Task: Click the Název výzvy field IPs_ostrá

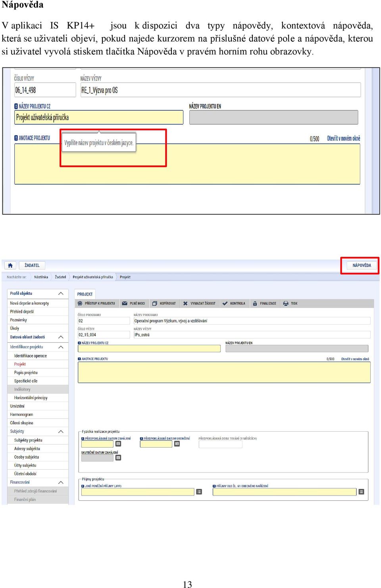Action: [252, 334]
